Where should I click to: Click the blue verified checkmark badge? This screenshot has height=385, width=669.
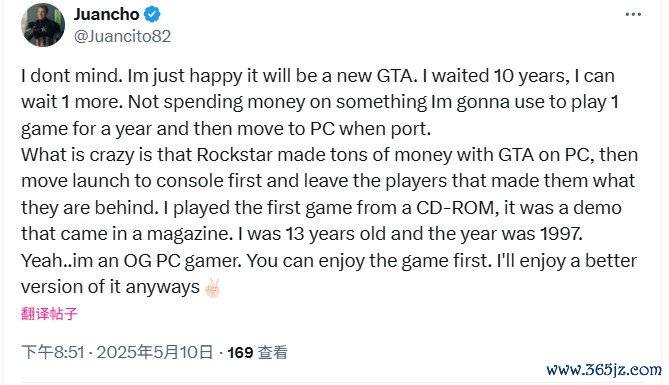pyautogui.click(x=152, y=15)
